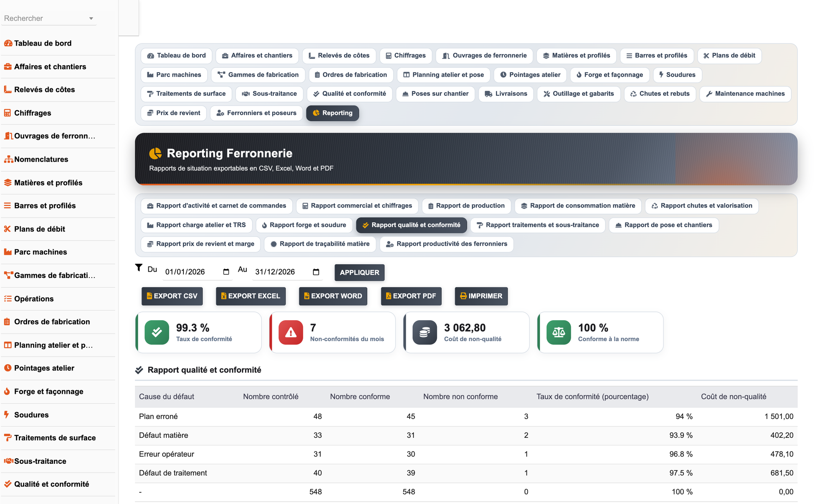Click the Du date field 01/01/2026
The width and height of the screenshot is (815, 504).
[x=197, y=272]
